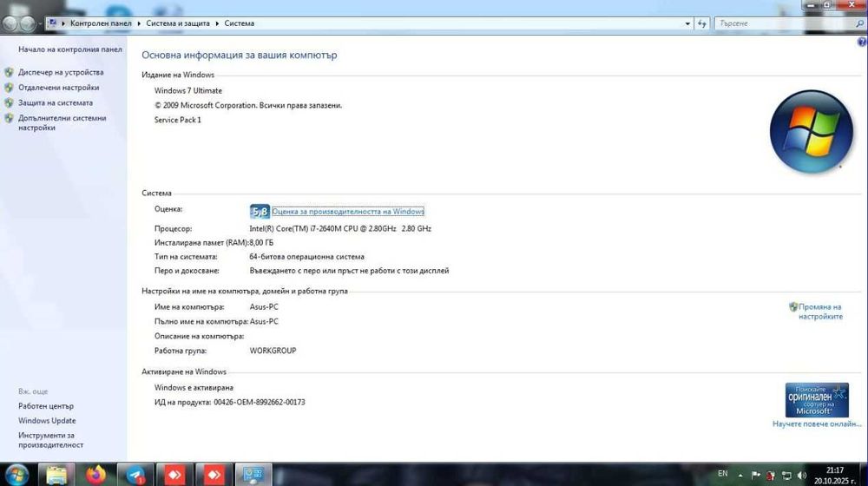Go forward with the navigation arrow
The image size is (868, 486).
click(27, 23)
